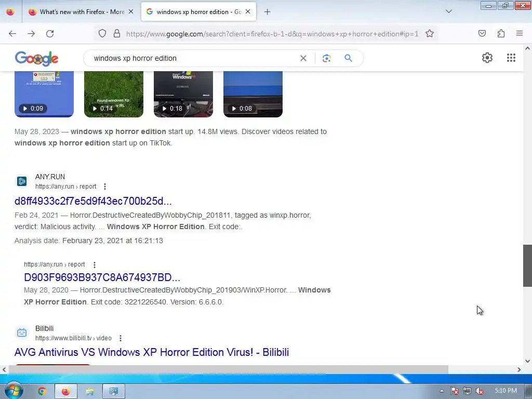532x399 pixels.
Task: Open Save to Pocket button
Action: pyautogui.click(x=482, y=33)
